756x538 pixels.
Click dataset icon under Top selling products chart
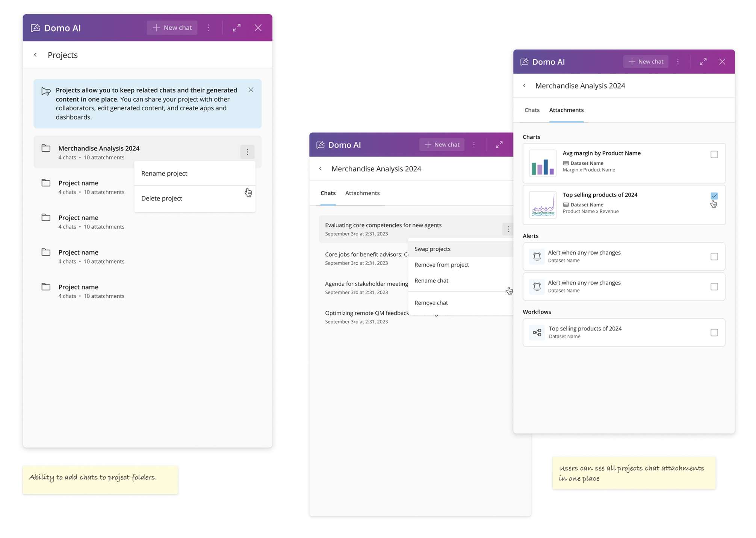(x=566, y=205)
